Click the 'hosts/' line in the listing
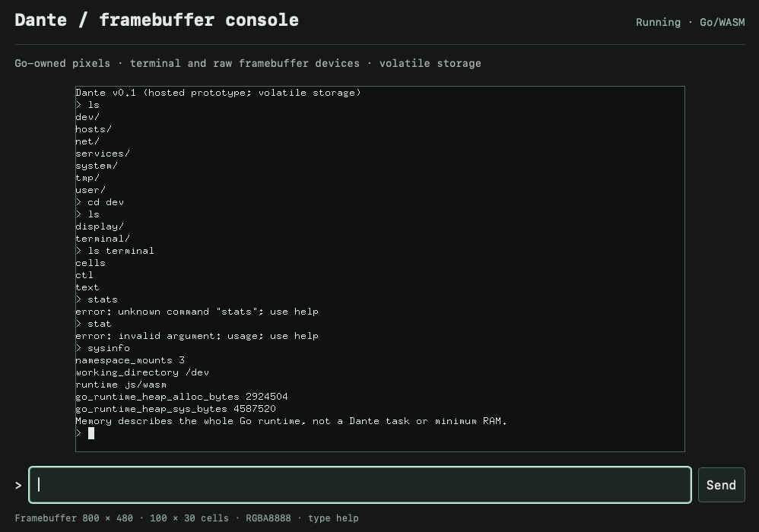Screen dimensions: 759x532 click(x=94, y=129)
